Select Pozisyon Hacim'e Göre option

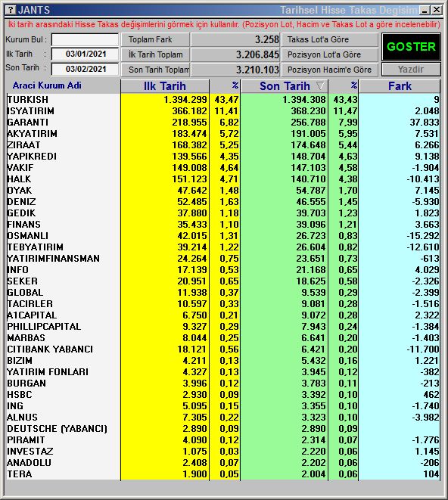330,70
